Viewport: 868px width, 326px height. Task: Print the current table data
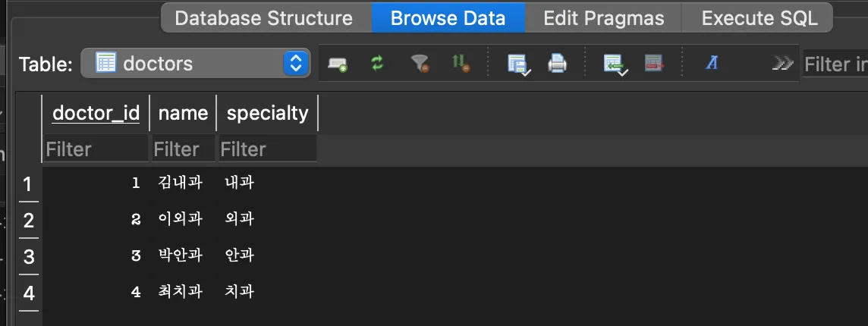coord(558,64)
